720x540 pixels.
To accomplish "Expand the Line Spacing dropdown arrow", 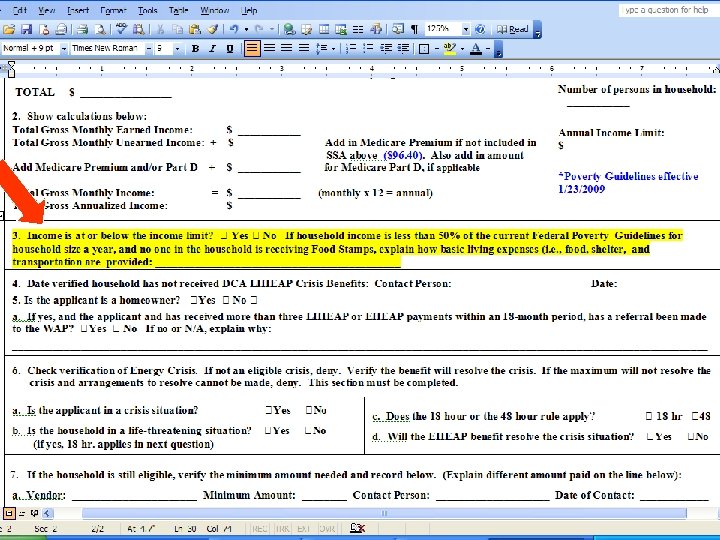I will (x=333, y=48).
